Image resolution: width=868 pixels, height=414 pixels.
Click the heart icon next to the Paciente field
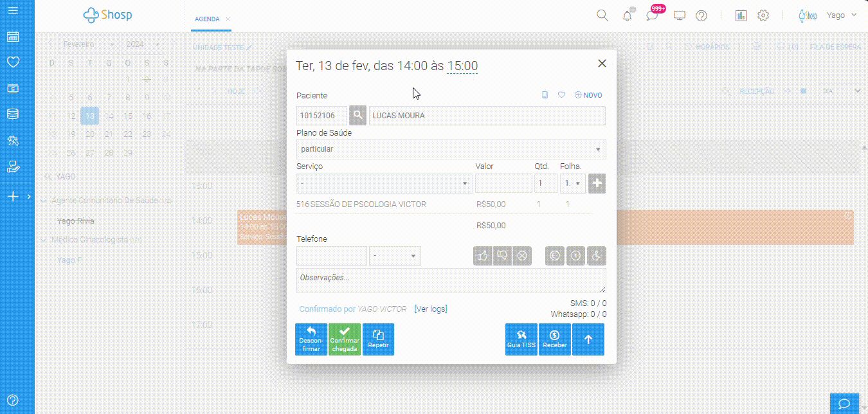(561, 94)
